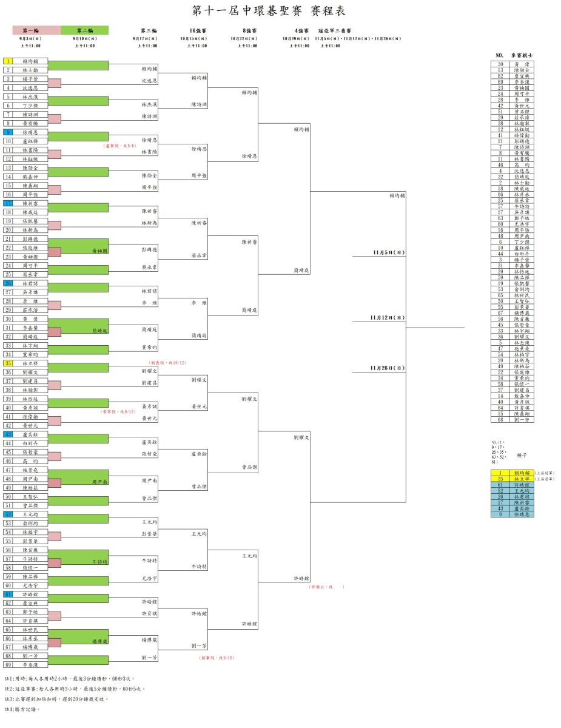Click the 11月5日(日) final match label
The width and height of the screenshot is (561, 728).
(388, 252)
